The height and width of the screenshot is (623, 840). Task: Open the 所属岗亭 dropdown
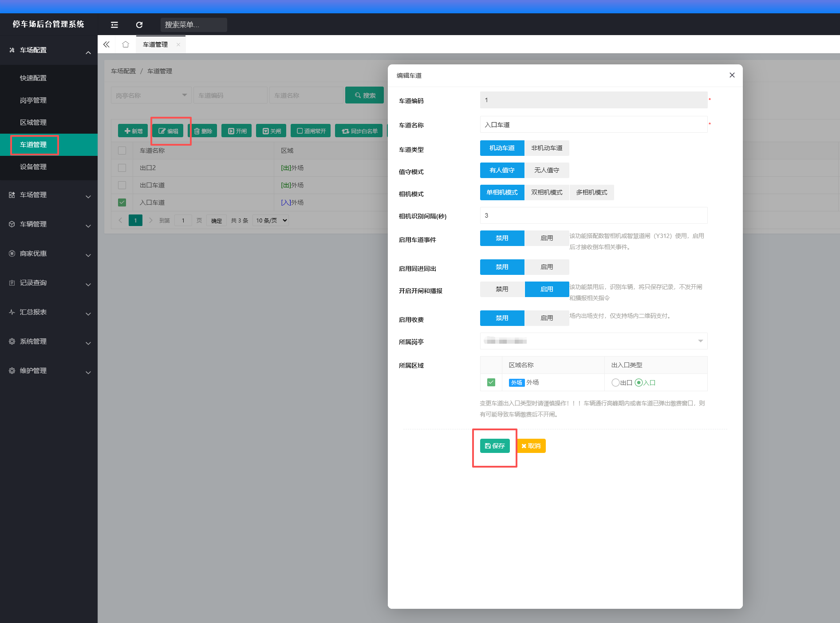594,341
